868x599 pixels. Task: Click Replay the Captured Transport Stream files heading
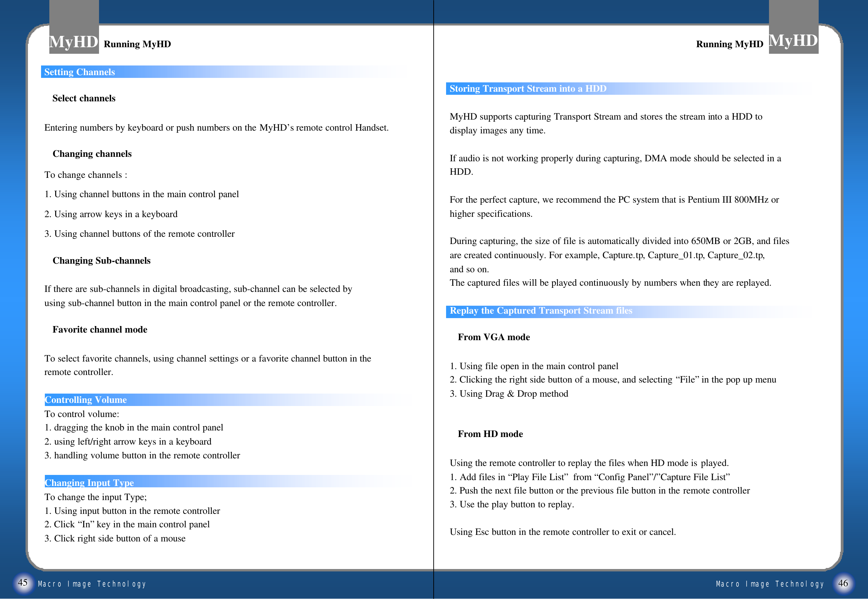[x=541, y=311]
